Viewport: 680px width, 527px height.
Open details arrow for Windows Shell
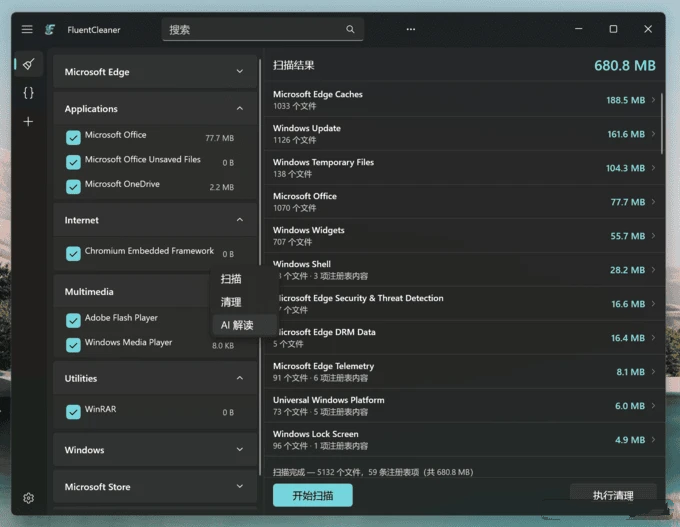coord(653,270)
